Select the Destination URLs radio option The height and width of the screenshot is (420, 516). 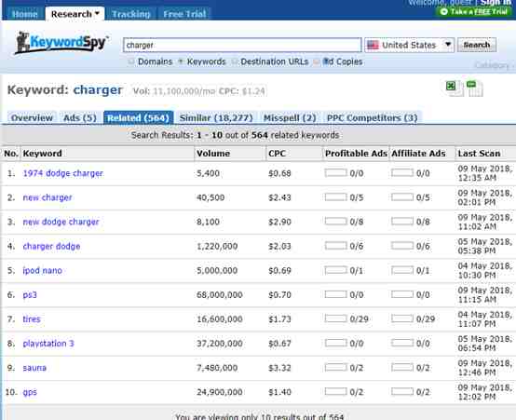click(x=235, y=61)
